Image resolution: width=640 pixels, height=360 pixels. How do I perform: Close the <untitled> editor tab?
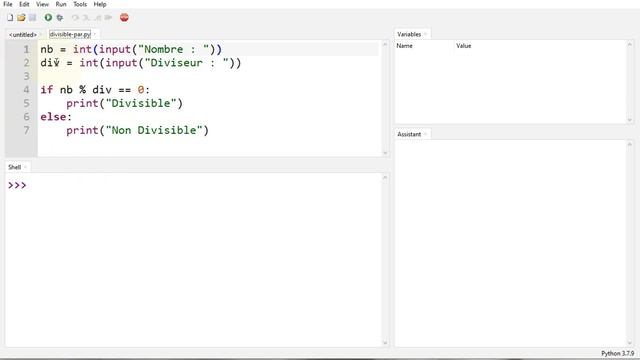41,35
